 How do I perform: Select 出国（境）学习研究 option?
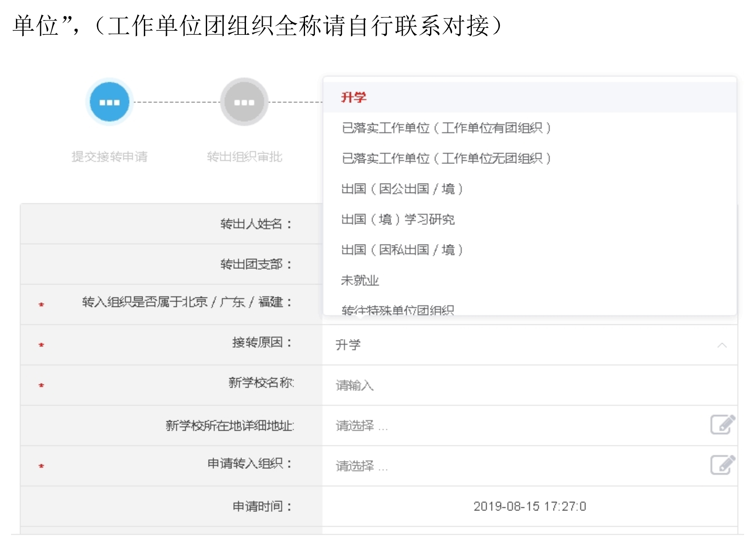coord(398,220)
